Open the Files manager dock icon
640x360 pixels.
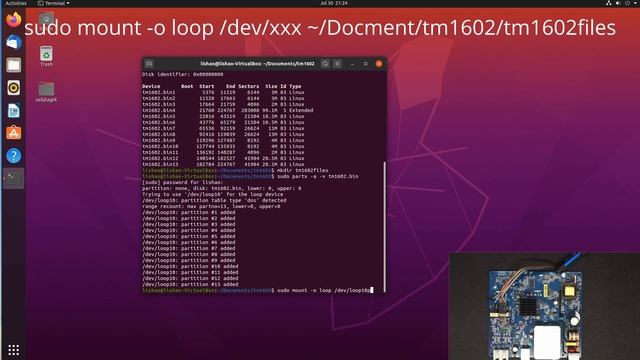click(13, 65)
